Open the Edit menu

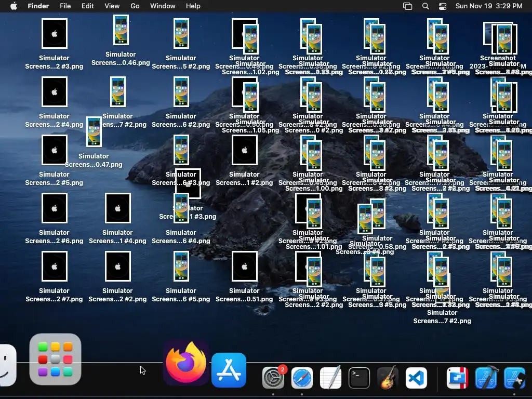(x=87, y=6)
